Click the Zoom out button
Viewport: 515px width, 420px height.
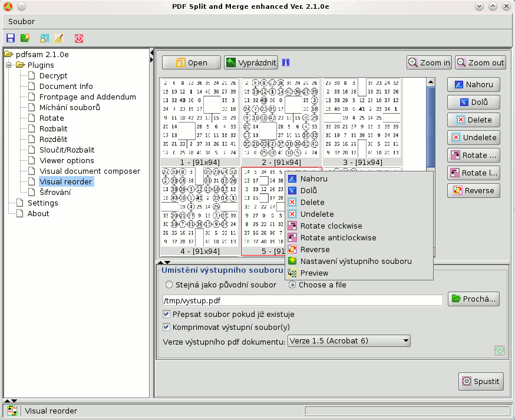click(480, 62)
